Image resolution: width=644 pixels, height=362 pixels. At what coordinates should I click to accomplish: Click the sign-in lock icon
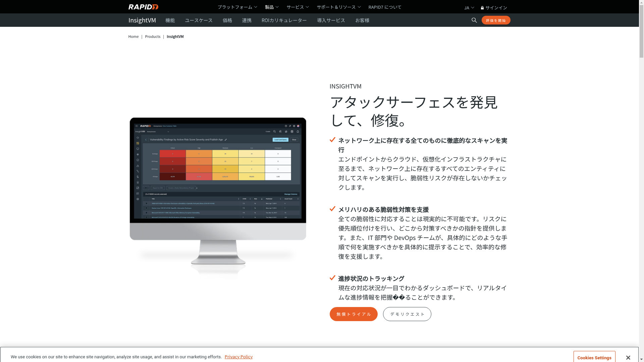pyautogui.click(x=482, y=8)
